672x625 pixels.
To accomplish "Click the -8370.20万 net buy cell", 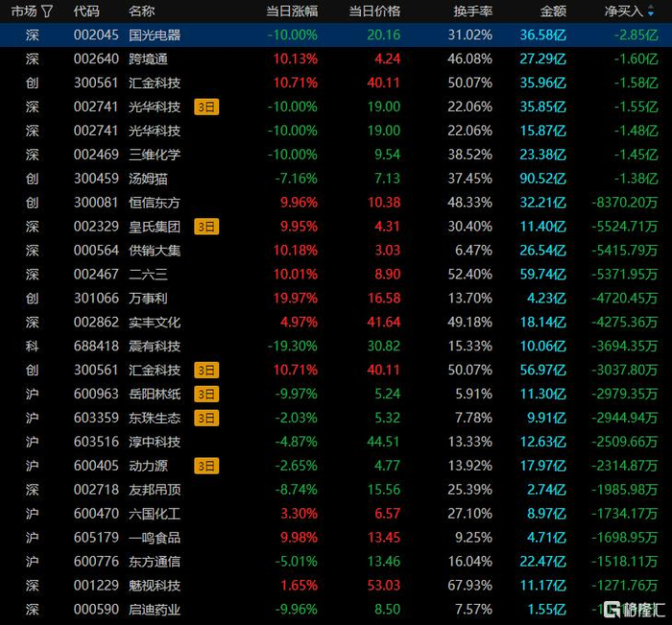I will pos(625,203).
